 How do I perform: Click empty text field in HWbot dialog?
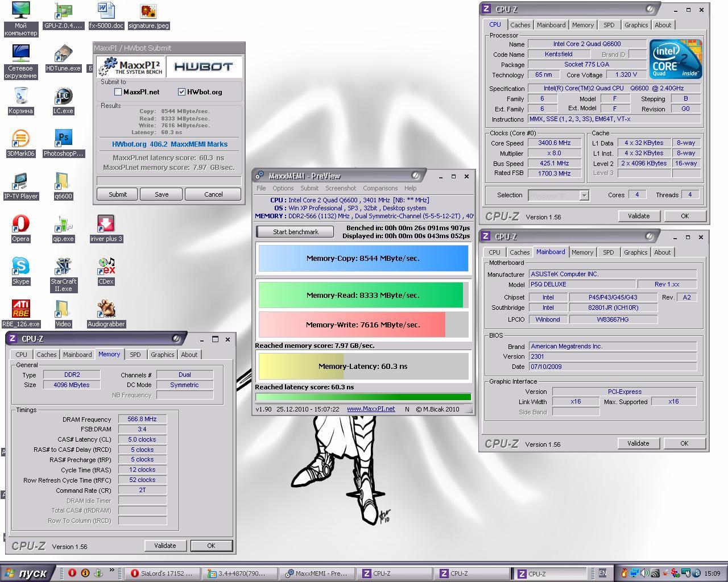pos(169,181)
